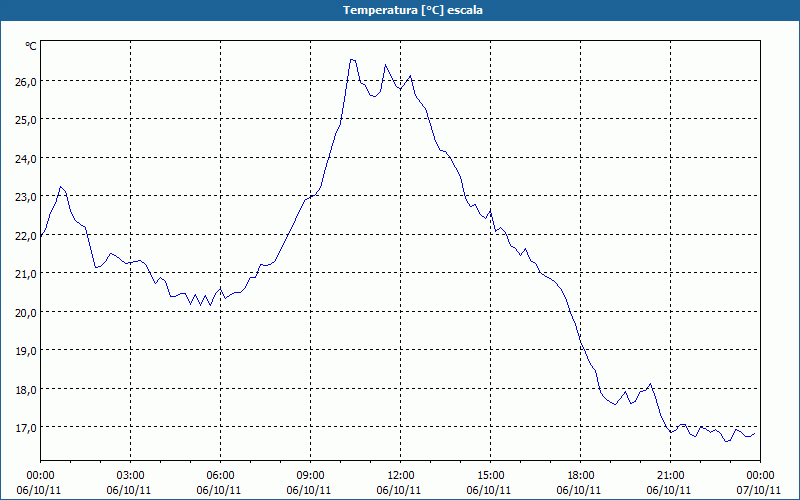Select the 19,0 y-axis label
This screenshot has height=500, width=800.
(26, 351)
